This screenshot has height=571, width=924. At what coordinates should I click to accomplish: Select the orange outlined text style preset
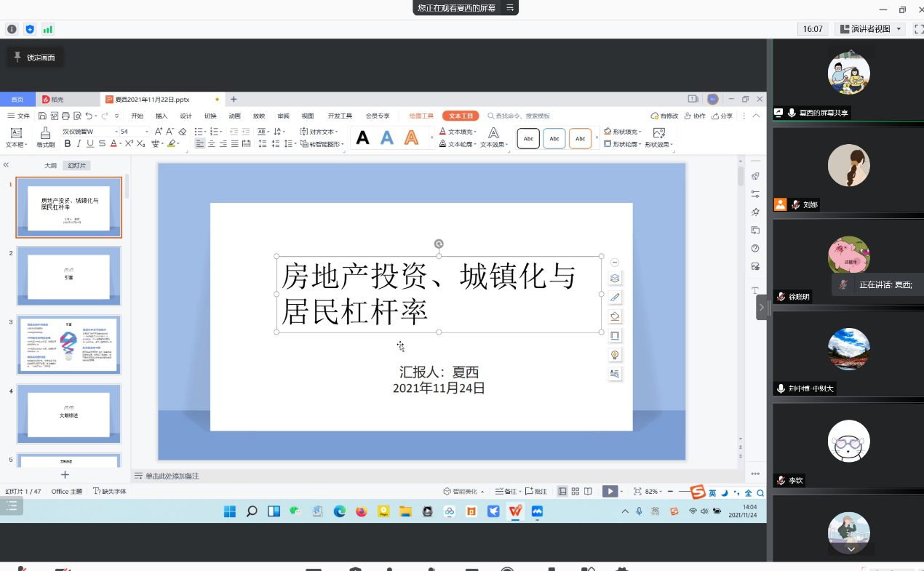point(411,137)
